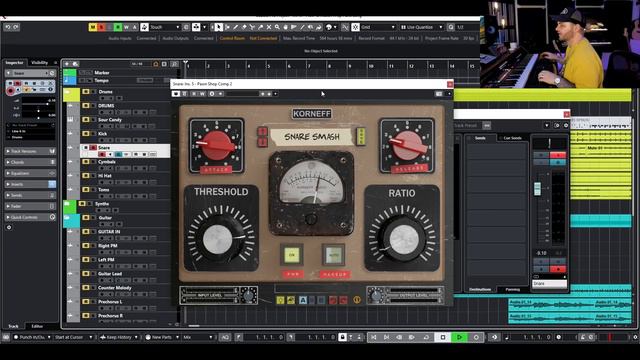Select the A preset slot in plugin footer
This screenshot has height=360, width=640.
[303, 300]
